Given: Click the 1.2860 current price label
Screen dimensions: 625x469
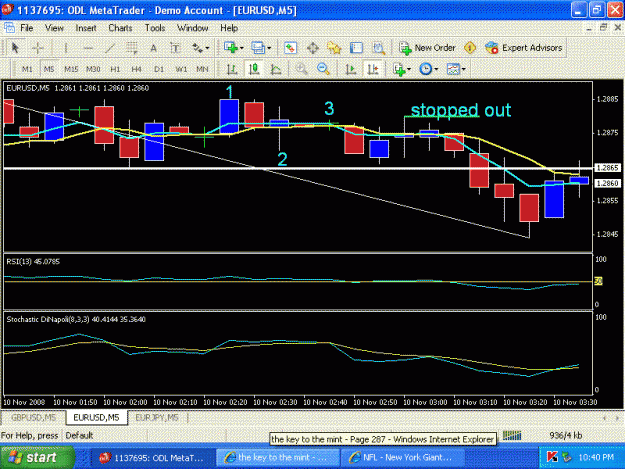Looking at the screenshot, I should coord(607,183).
